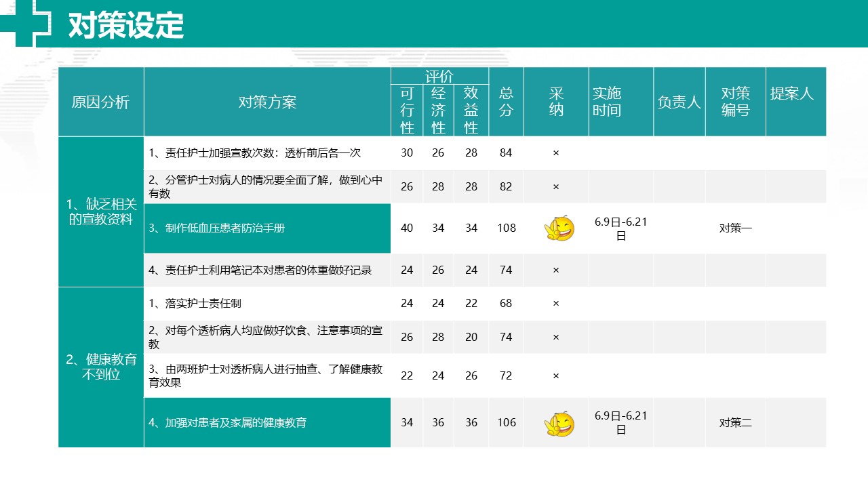Click the row 分管护士对病人的情况要全面了解
Image resolution: width=868 pixels, height=488 pixels.
[x=267, y=187]
